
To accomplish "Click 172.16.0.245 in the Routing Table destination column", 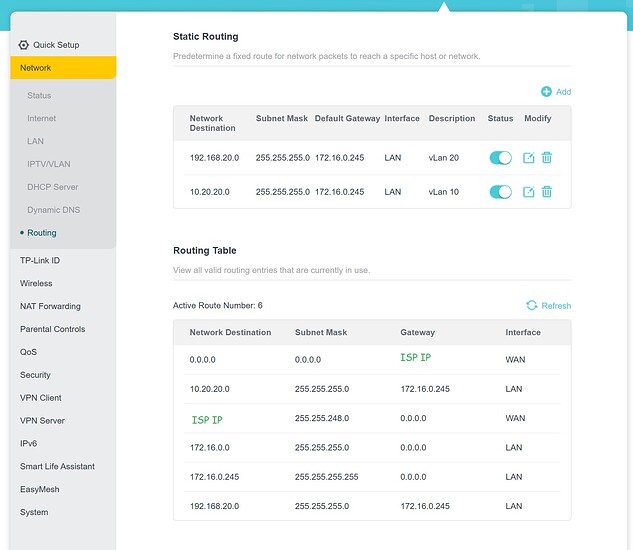I will coord(214,477).
